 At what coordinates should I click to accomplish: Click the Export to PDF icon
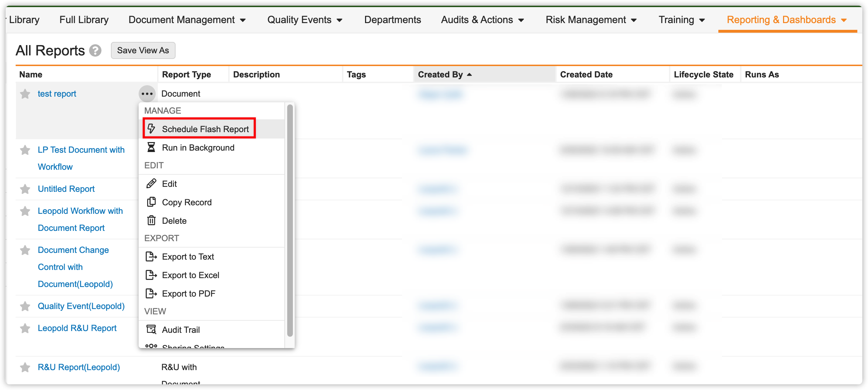click(151, 293)
